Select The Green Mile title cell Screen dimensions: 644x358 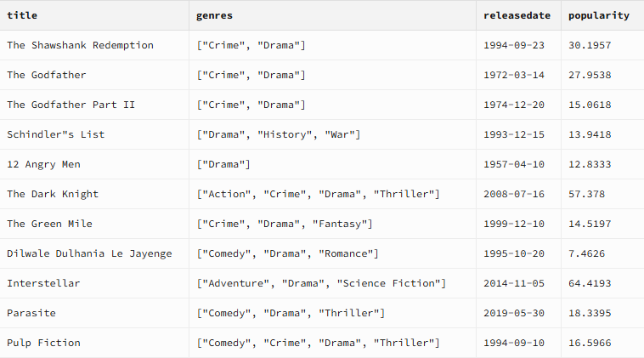pos(94,224)
